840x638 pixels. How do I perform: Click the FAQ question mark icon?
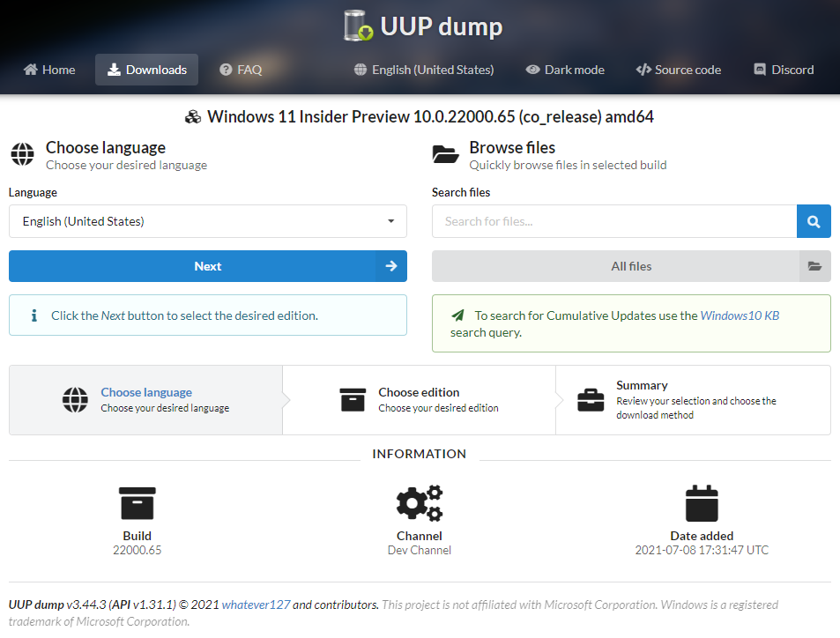point(226,70)
